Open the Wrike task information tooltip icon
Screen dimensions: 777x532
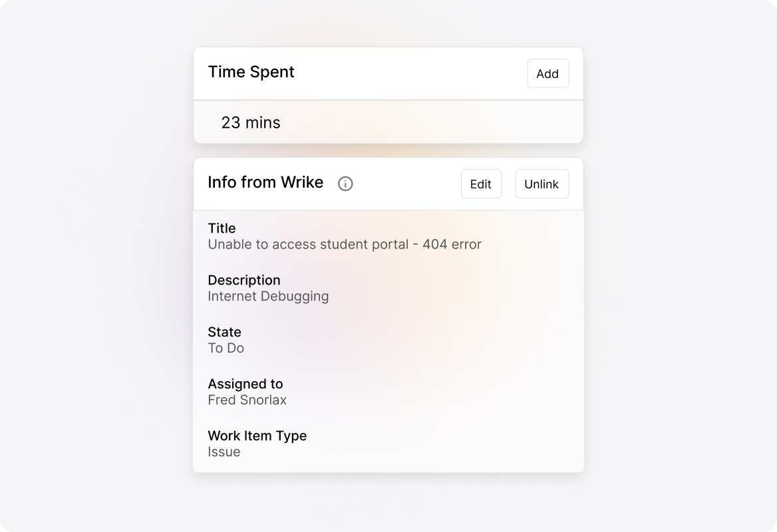click(345, 184)
